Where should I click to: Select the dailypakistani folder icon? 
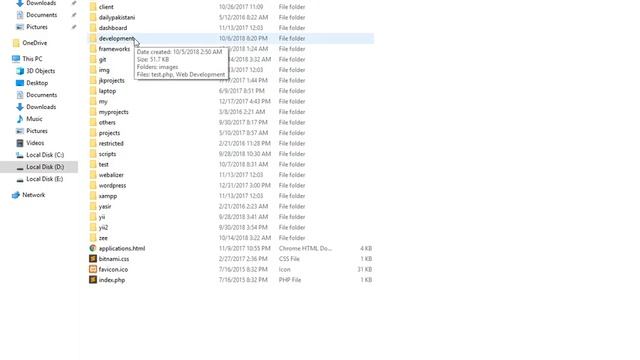point(93,18)
